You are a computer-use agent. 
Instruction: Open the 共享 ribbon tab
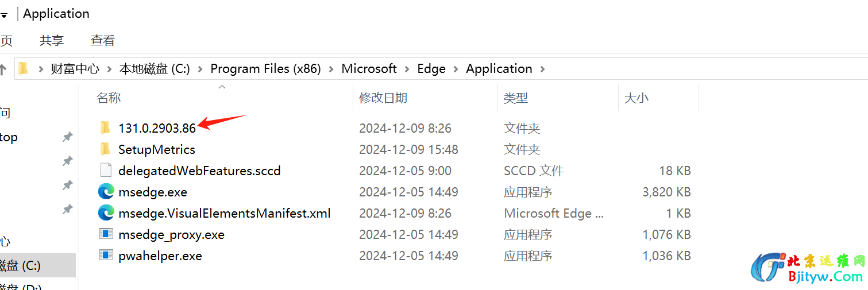coord(52,41)
